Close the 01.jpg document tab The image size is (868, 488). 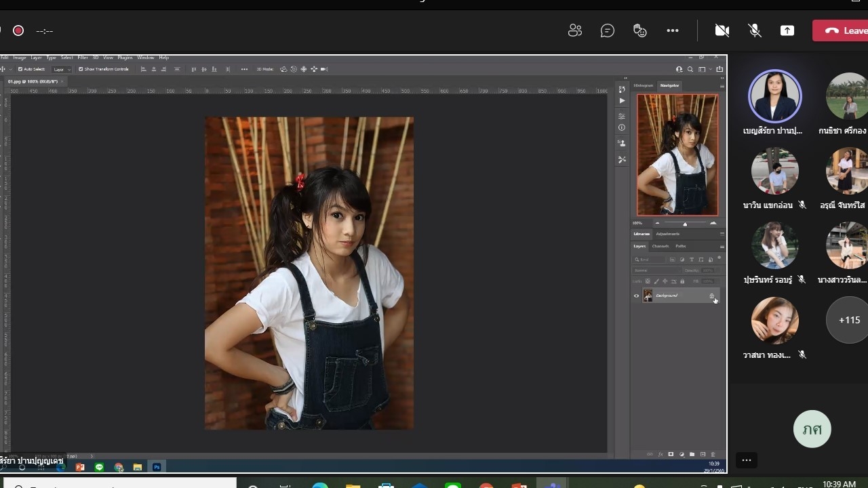tap(62, 81)
